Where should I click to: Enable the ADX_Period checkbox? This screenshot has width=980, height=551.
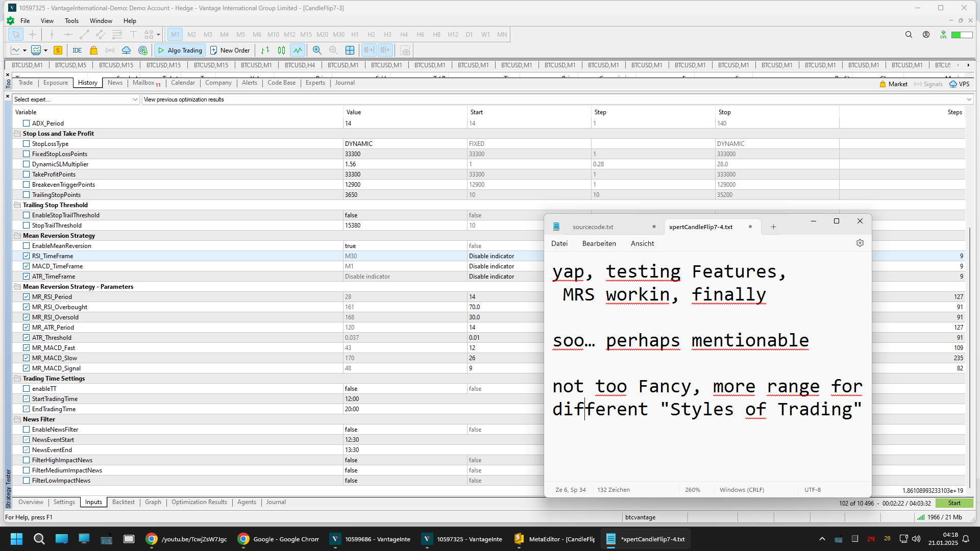point(26,123)
